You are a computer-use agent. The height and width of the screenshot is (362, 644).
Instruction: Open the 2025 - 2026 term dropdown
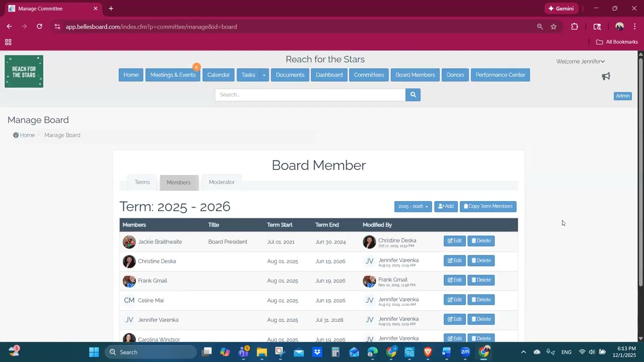tap(413, 207)
